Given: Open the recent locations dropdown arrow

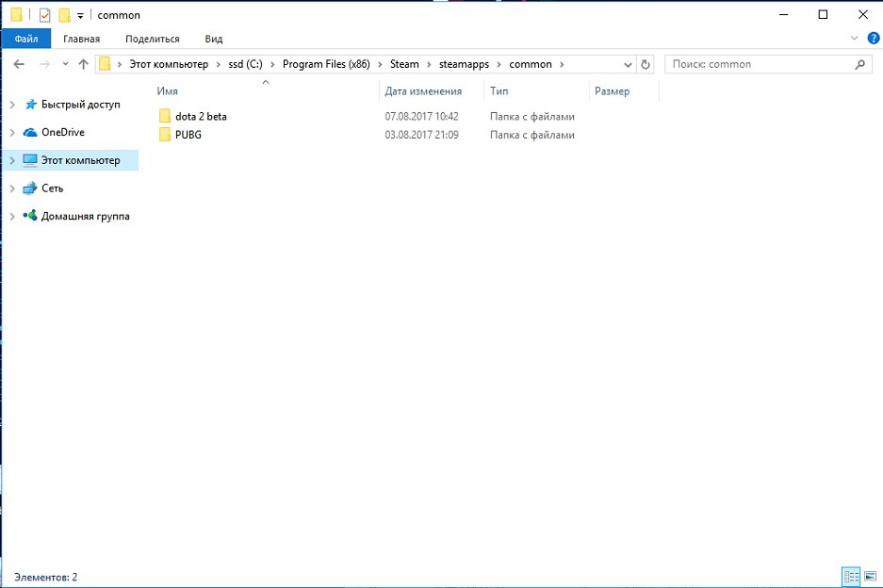Looking at the screenshot, I should click(x=65, y=64).
